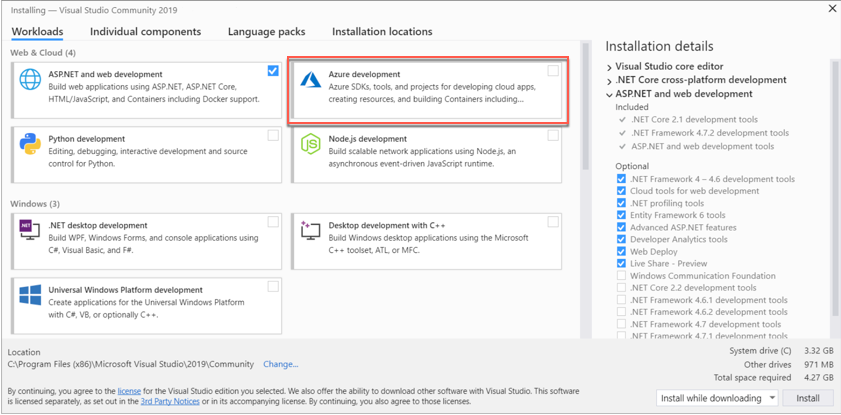Click the Python development logo icon

pyautogui.click(x=30, y=144)
